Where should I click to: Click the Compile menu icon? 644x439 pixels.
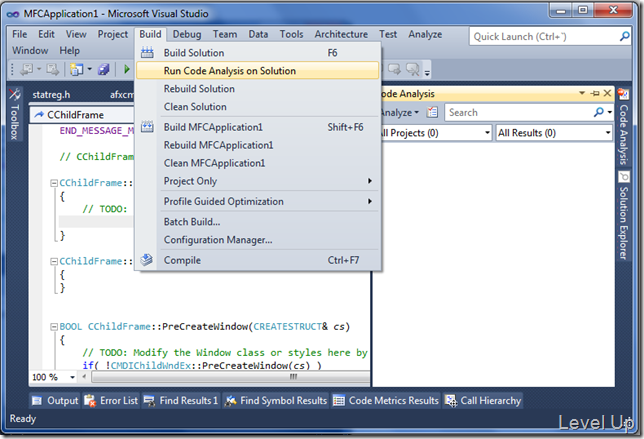[x=147, y=260]
